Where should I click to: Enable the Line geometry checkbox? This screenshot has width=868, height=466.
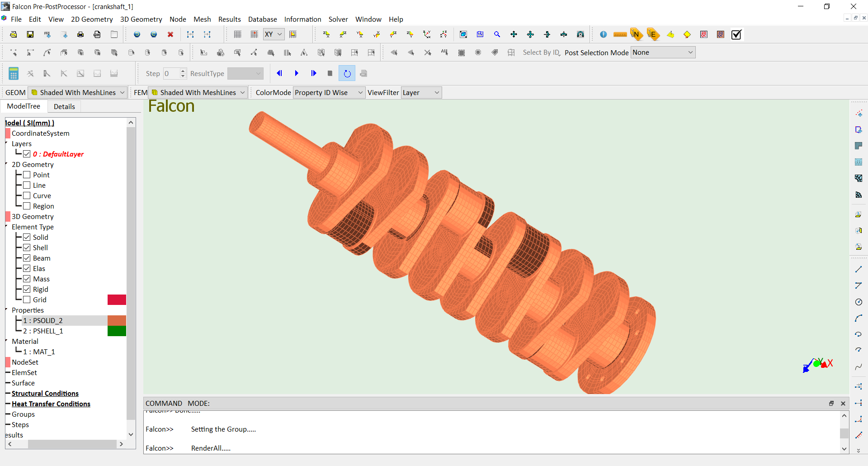(x=27, y=185)
